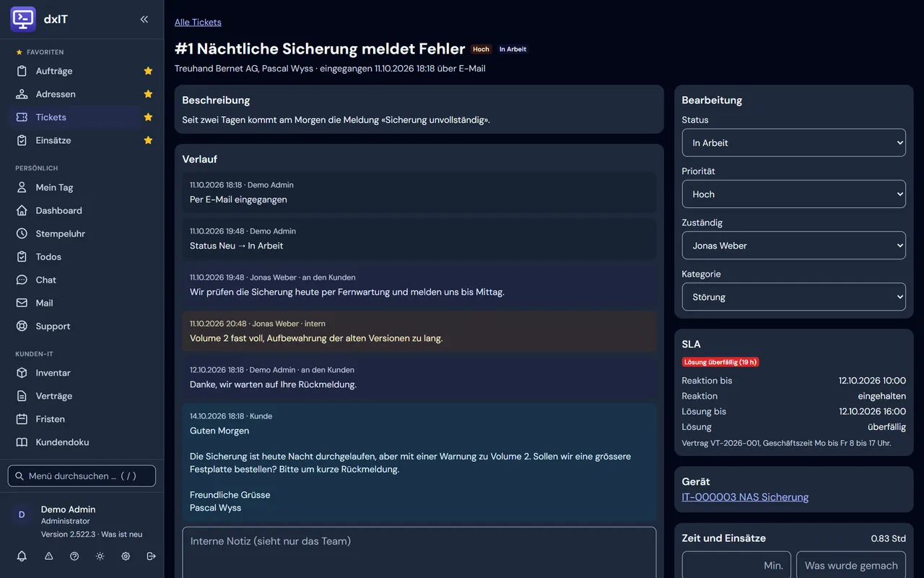924x578 pixels.
Task: Click the Hoch priority badge
Action: [x=481, y=49]
